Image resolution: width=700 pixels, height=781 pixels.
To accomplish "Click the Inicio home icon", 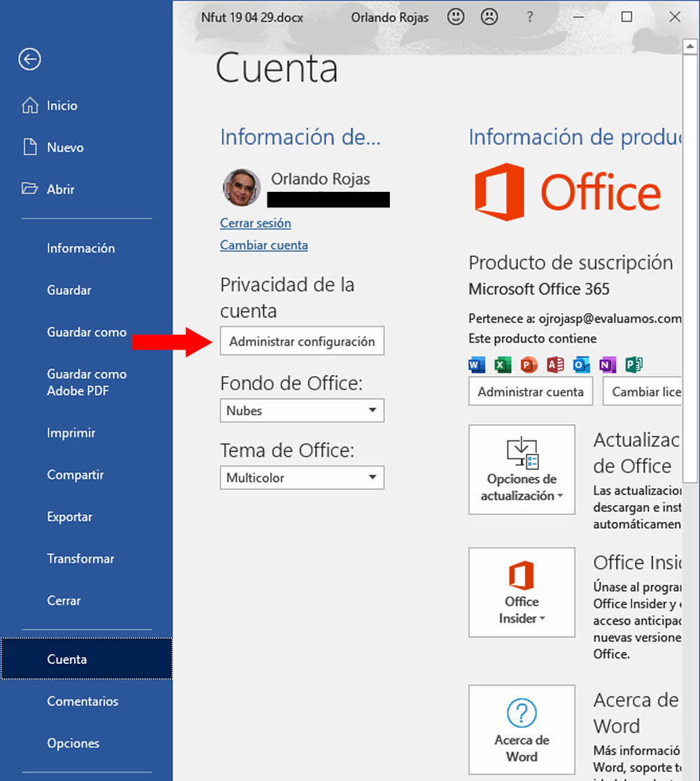I will point(30,105).
